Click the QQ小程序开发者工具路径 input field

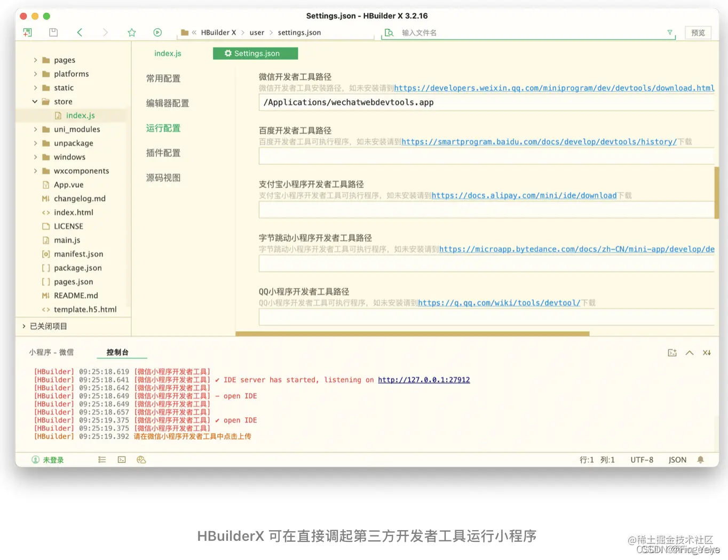(486, 317)
